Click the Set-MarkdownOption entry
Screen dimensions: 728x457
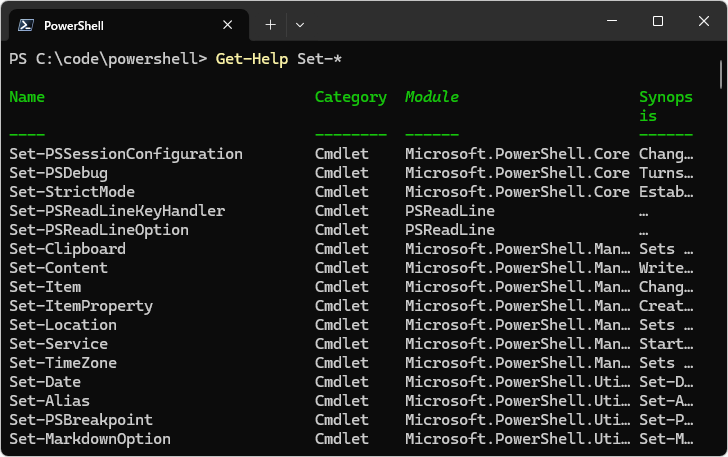pos(90,439)
